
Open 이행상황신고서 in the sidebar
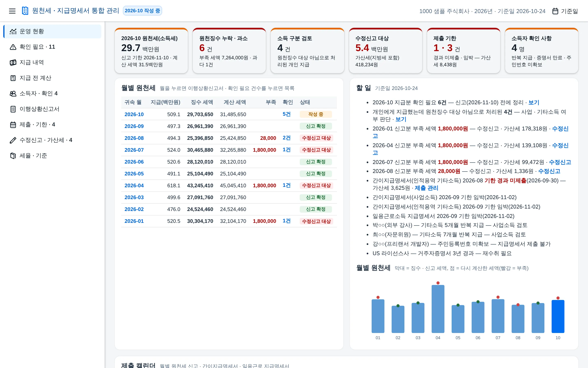(52, 109)
